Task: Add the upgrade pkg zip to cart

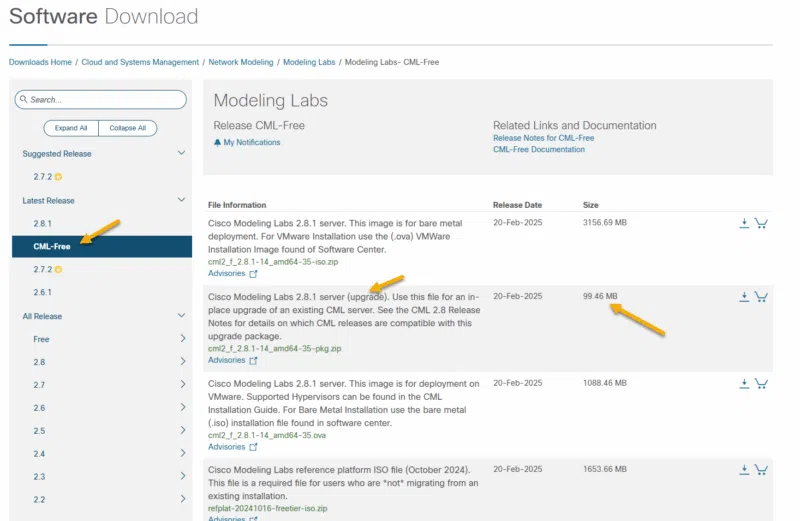Action: coord(761,297)
